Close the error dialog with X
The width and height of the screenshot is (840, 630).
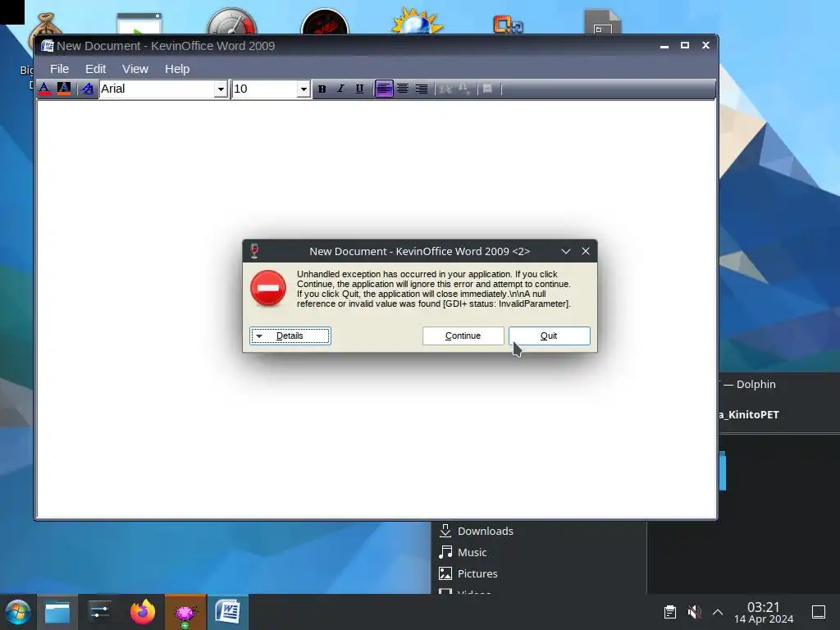(x=586, y=251)
